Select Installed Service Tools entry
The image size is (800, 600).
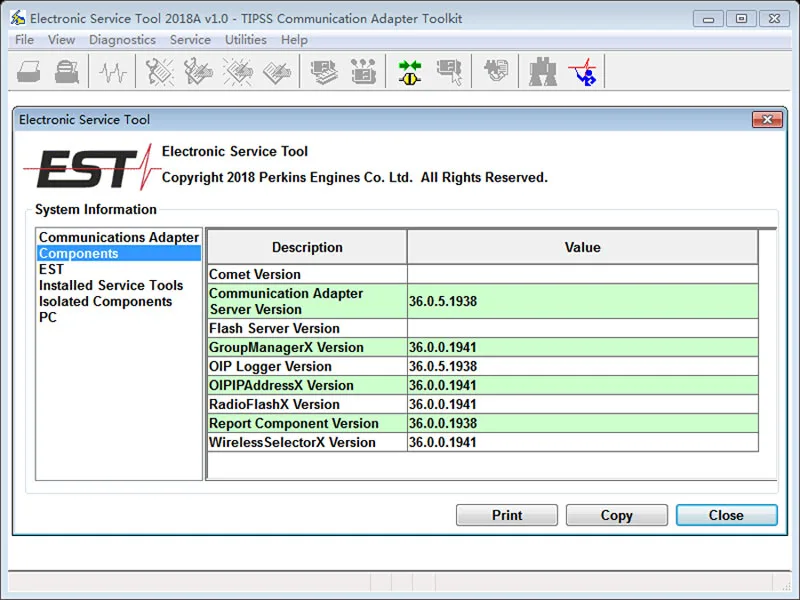click(x=118, y=285)
